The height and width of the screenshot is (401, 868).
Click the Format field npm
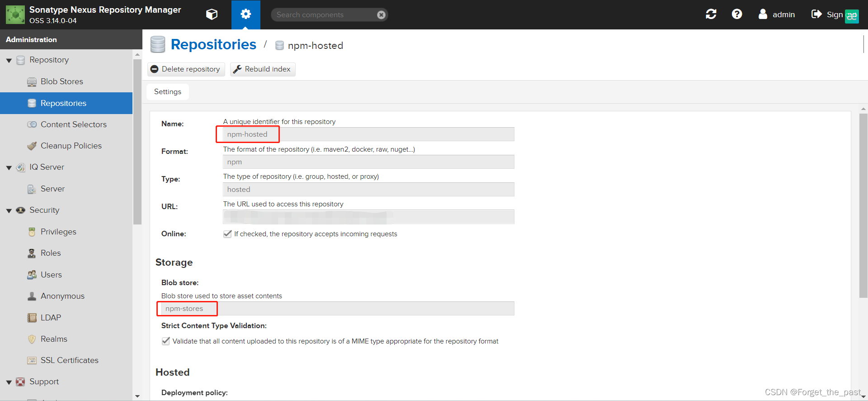[x=368, y=162]
